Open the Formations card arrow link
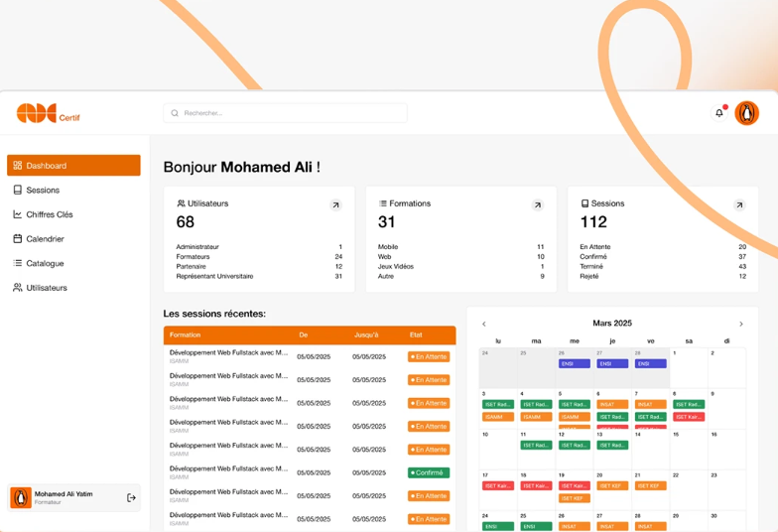This screenshot has width=778, height=532. [538, 204]
